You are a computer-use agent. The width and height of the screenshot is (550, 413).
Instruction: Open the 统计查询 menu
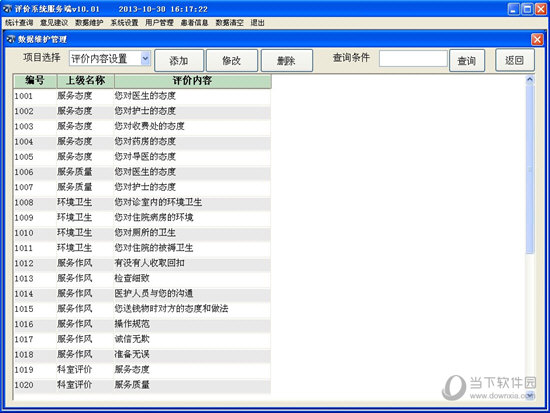tap(19, 23)
